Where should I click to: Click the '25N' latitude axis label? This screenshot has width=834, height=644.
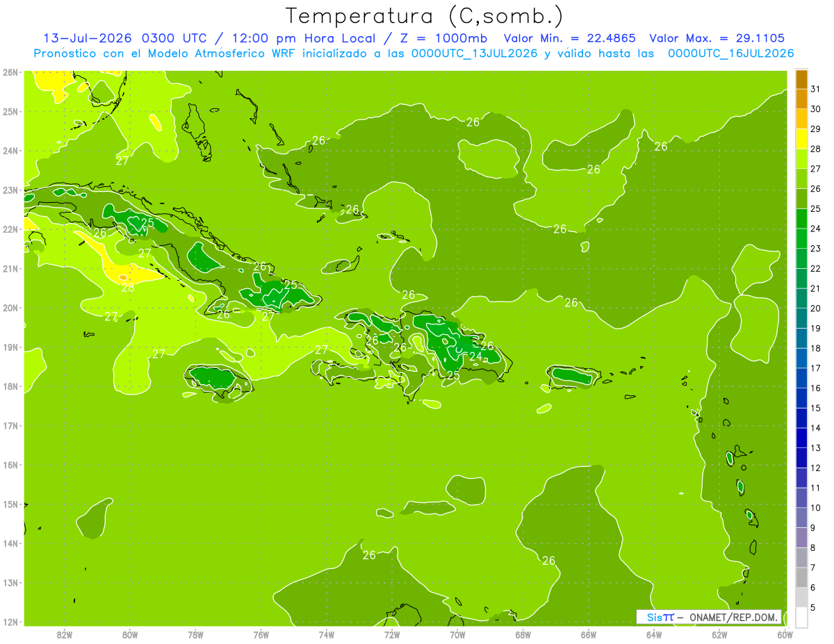click(10, 111)
